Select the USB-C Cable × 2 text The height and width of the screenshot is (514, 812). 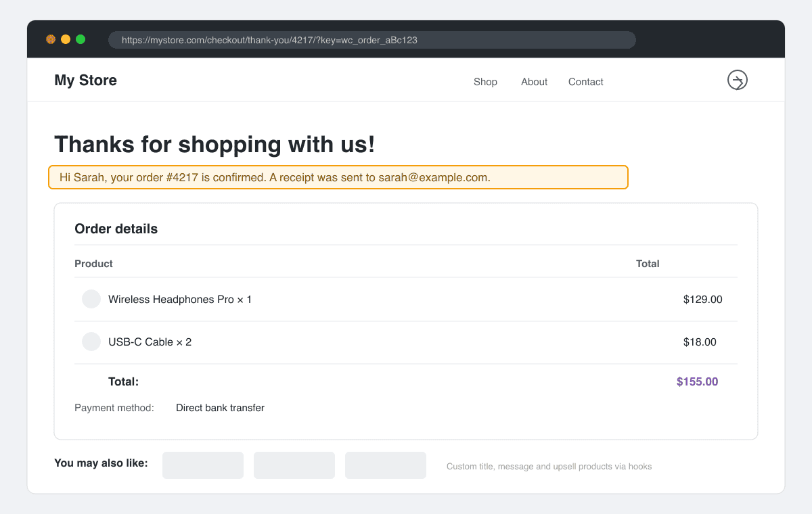tap(150, 342)
